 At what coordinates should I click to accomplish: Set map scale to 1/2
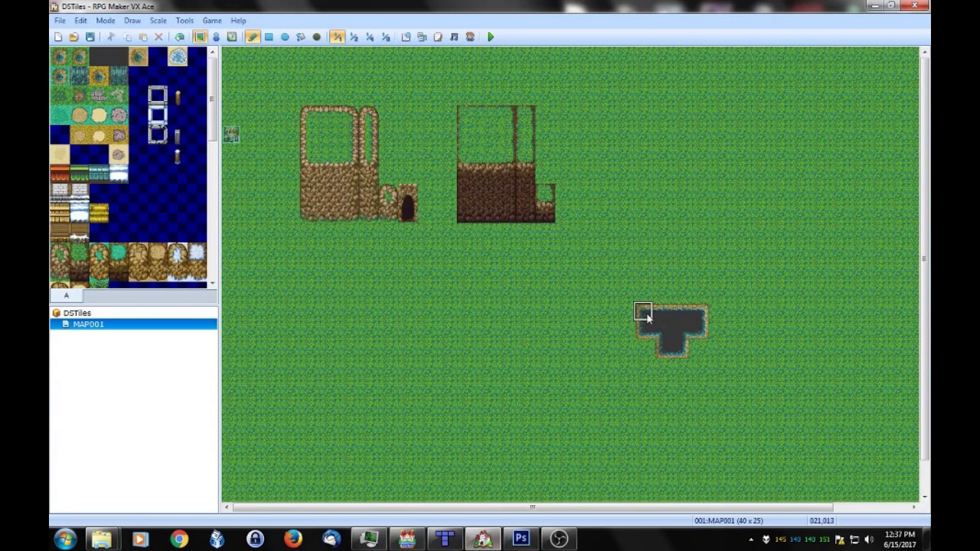pos(354,37)
